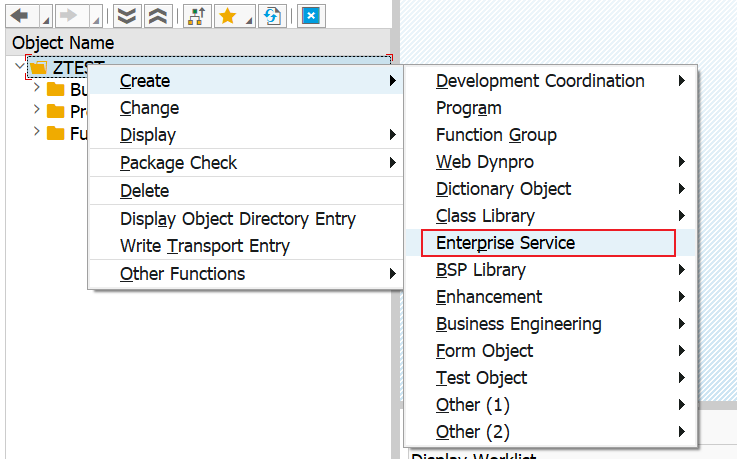
Task: Click the collapse all nodes icon
Action: (158, 16)
